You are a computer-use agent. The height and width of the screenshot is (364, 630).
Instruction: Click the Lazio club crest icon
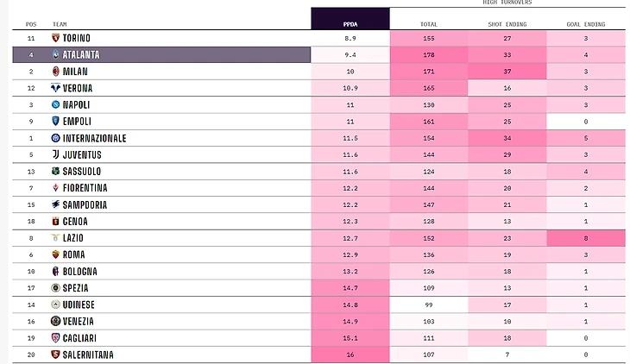coord(56,238)
